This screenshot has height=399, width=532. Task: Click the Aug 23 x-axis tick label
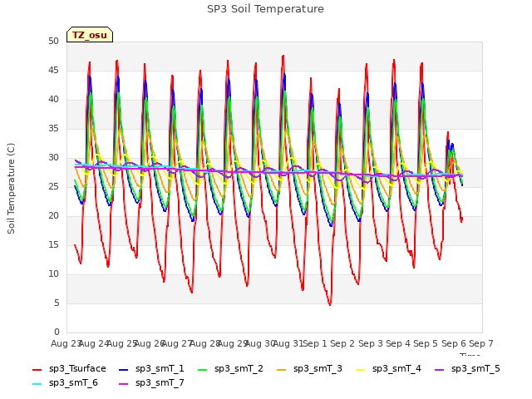pyautogui.click(x=66, y=343)
